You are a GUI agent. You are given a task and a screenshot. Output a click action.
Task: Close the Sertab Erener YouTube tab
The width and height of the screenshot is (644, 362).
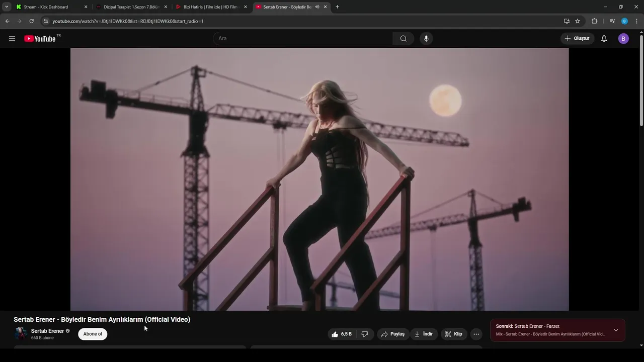click(325, 7)
